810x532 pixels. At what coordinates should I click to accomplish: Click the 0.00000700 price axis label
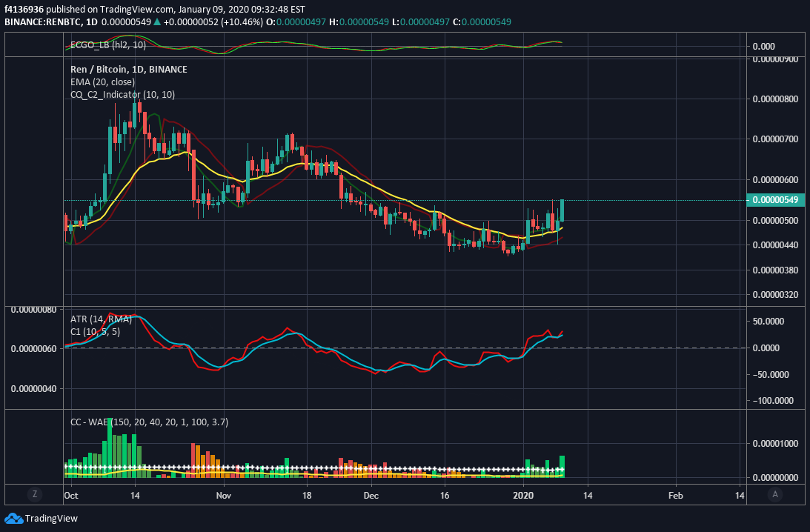tap(775, 139)
